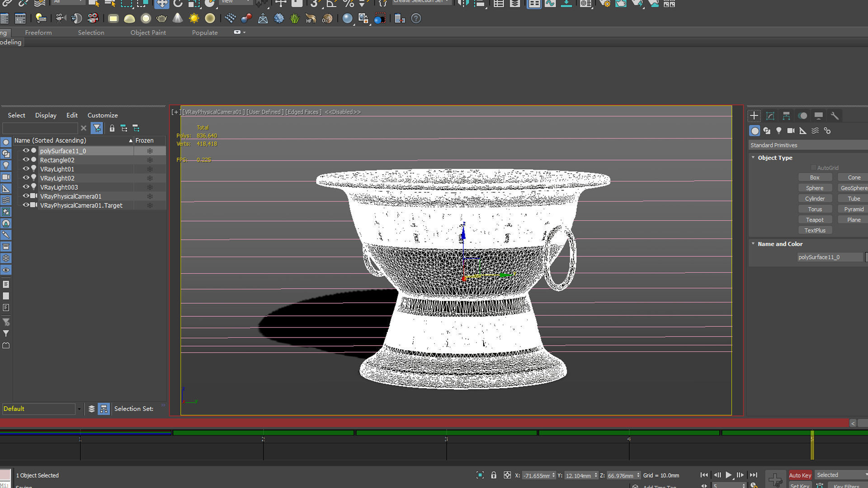
Task: Toggle visibility of VRayLight01
Action: (x=26, y=169)
